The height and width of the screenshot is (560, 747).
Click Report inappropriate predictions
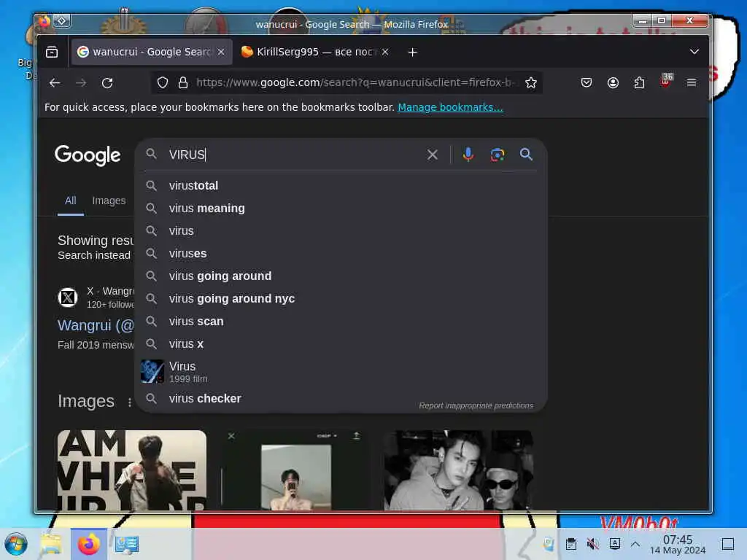pyautogui.click(x=476, y=405)
